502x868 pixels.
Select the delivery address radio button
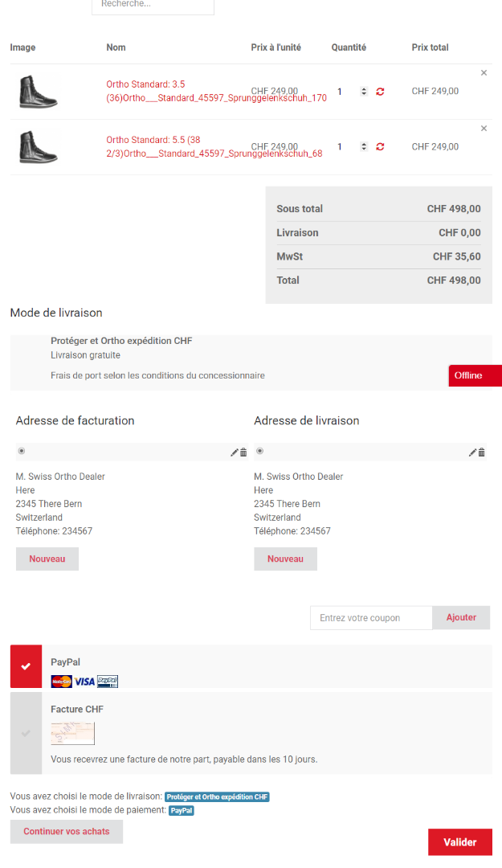pyautogui.click(x=259, y=452)
